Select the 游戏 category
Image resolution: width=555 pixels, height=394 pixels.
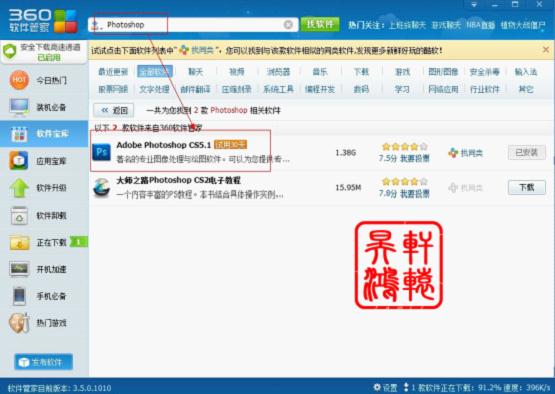[402, 72]
